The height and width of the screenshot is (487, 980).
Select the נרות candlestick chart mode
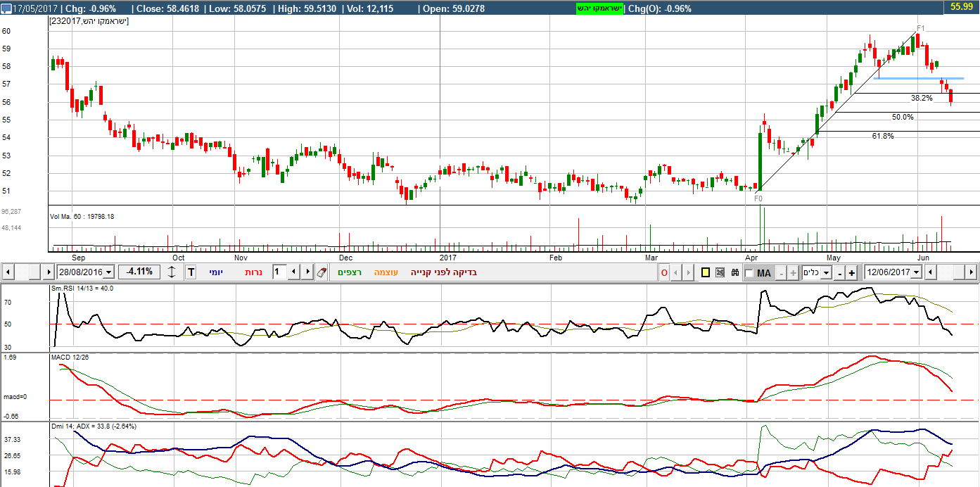[x=253, y=272]
